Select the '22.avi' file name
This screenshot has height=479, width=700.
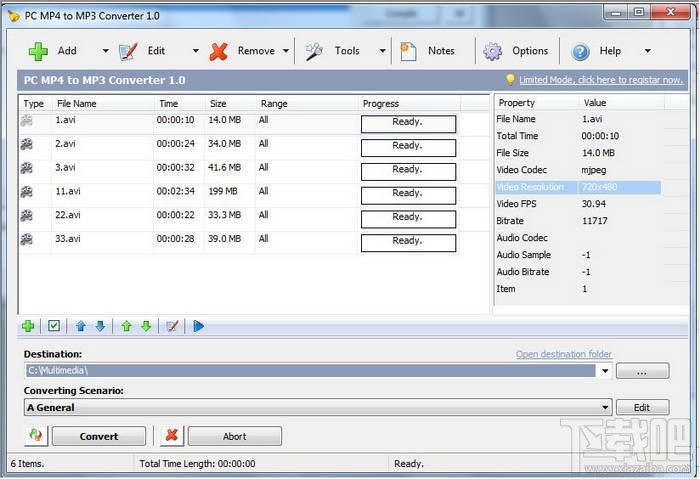(68, 215)
